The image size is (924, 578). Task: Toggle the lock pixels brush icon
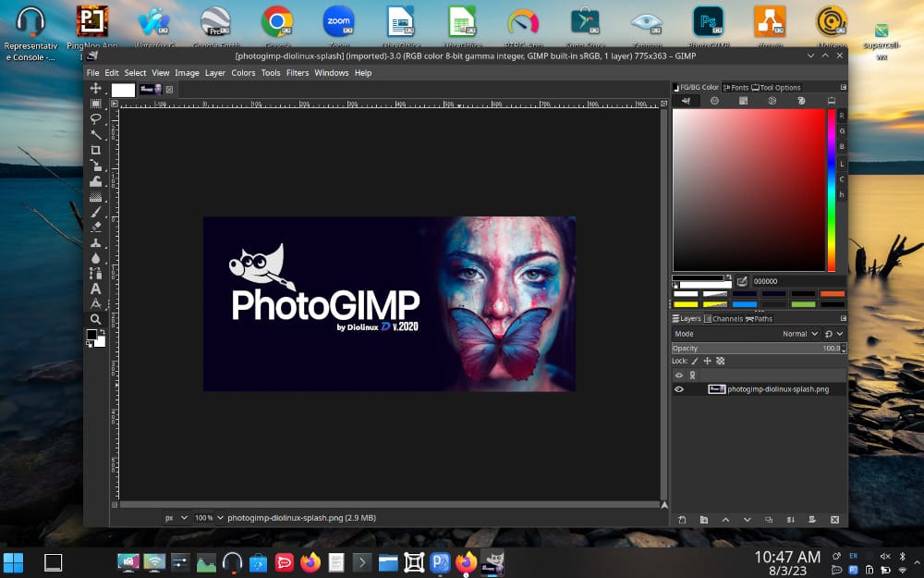695,361
